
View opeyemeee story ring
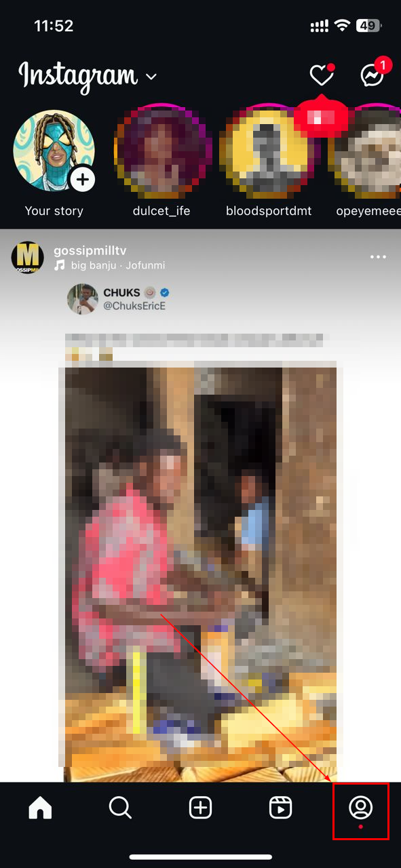[365, 151]
